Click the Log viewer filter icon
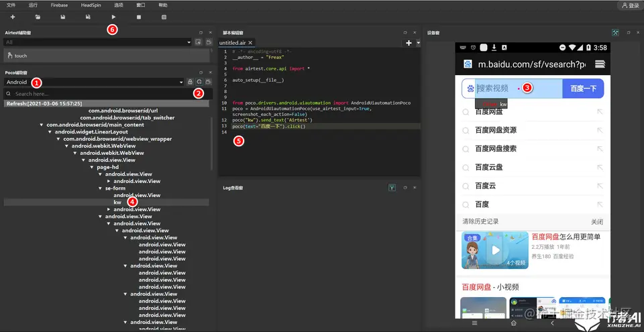644x332 pixels. 392,188
